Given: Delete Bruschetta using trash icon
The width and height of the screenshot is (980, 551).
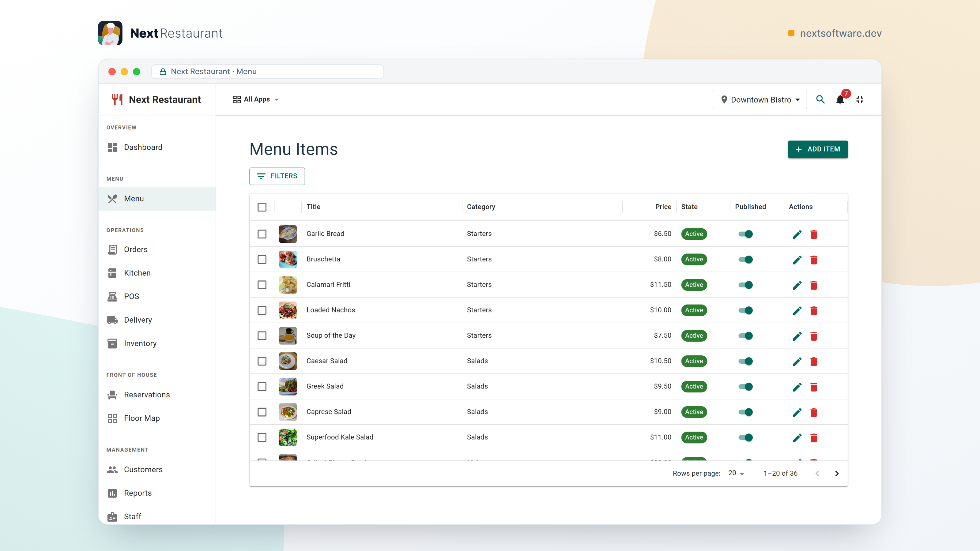Looking at the screenshot, I should 814,260.
